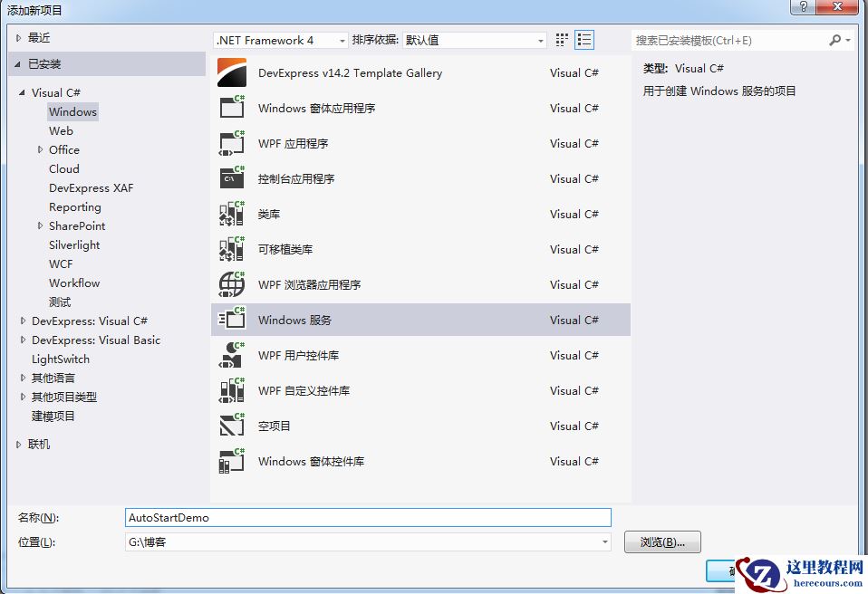Click the Windows 窗体控件库 template icon
Viewport: 868px width, 594px height.
tap(232, 461)
